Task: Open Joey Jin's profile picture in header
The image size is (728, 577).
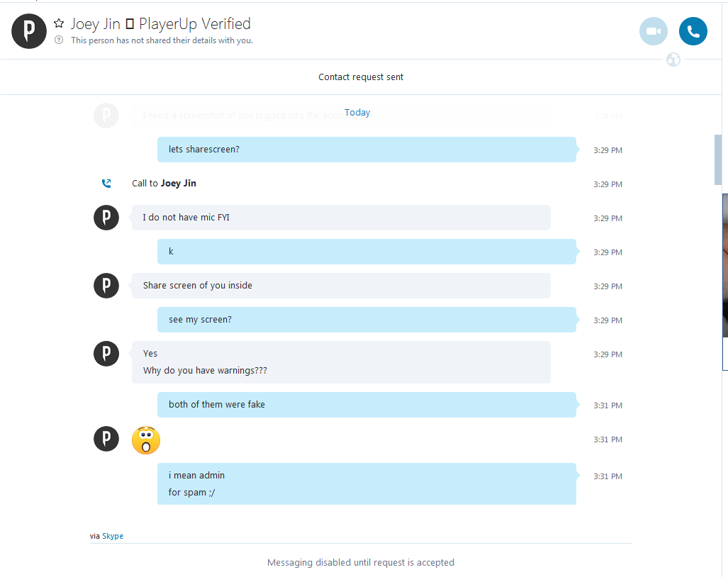Action: tap(29, 31)
